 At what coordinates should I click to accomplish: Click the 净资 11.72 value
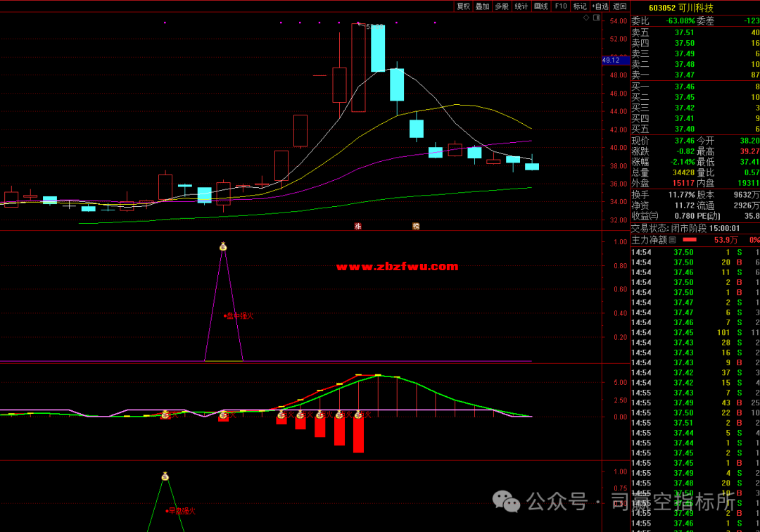click(x=685, y=206)
